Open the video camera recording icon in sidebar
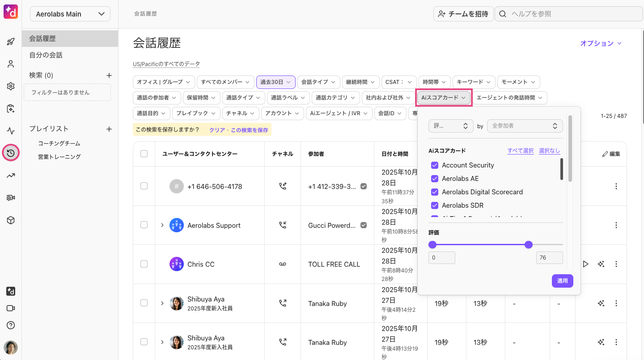 (x=11, y=198)
